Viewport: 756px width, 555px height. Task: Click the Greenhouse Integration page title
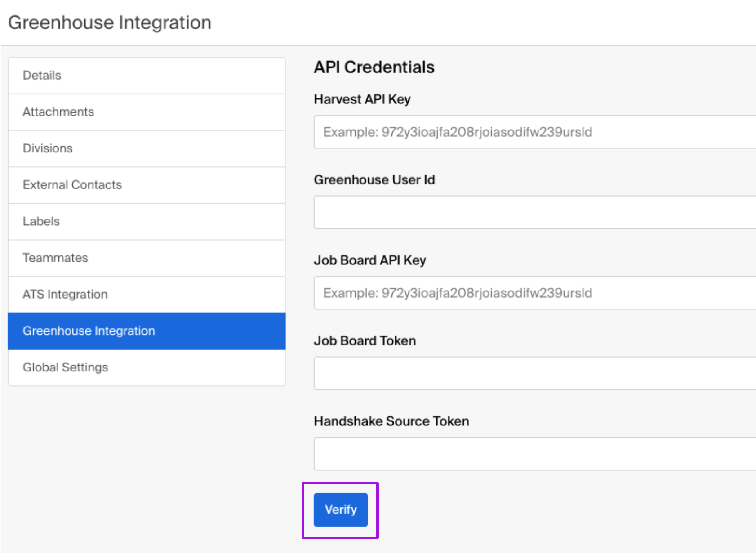[110, 22]
